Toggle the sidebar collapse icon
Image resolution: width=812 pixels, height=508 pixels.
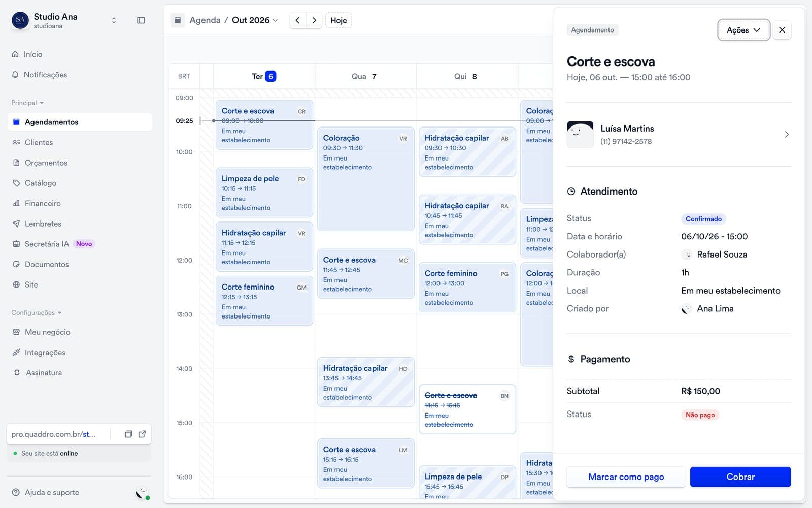[x=141, y=20]
